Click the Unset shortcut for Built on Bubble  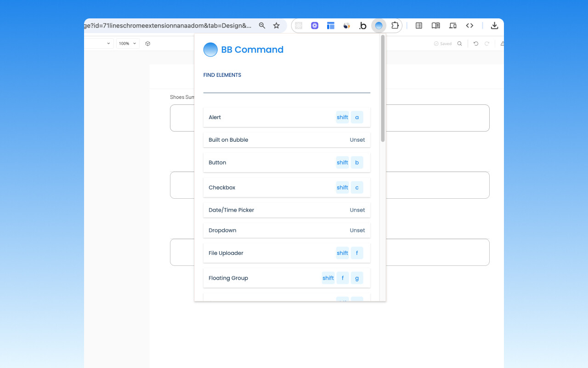point(357,140)
